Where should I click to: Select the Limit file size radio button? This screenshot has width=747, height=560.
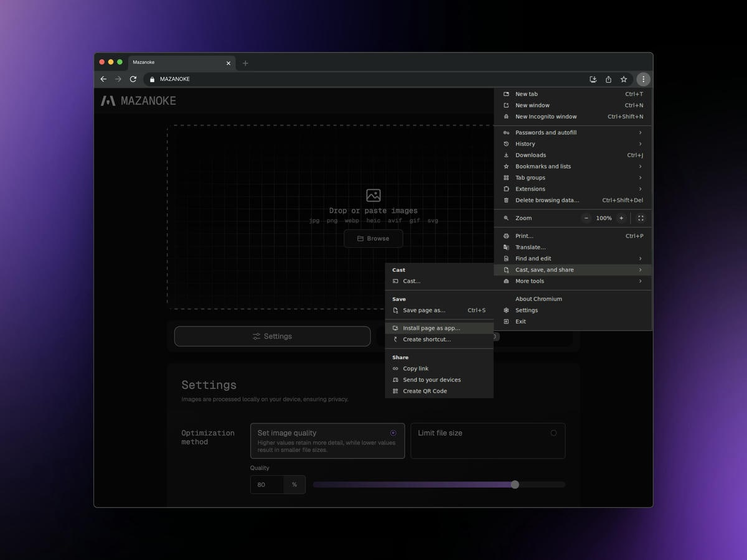(x=553, y=432)
